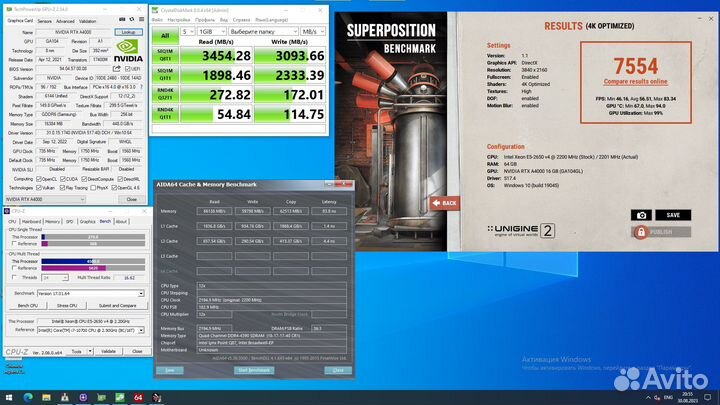The image size is (720, 405).
Task: Click Bench CPU button in CPU-Z
Action: pos(28,305)
